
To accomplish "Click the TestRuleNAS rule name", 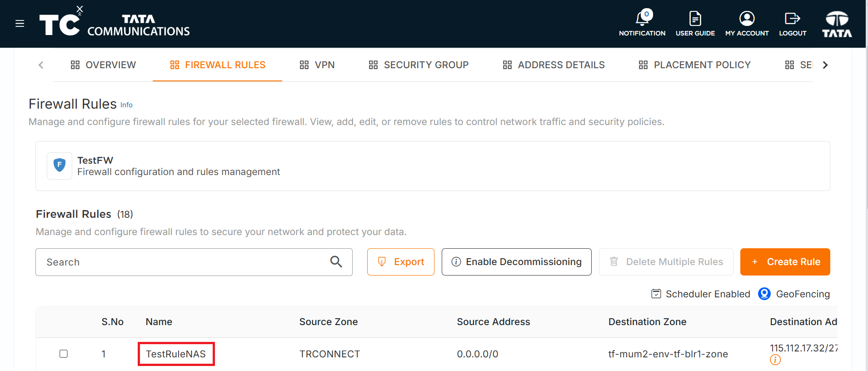I will [176, 354].
